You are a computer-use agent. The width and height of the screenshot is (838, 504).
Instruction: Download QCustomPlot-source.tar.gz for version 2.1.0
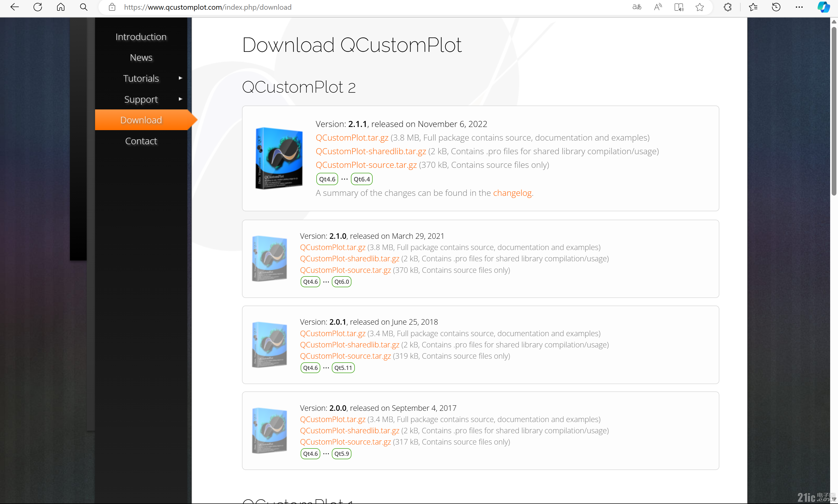(x=345, y=270)
